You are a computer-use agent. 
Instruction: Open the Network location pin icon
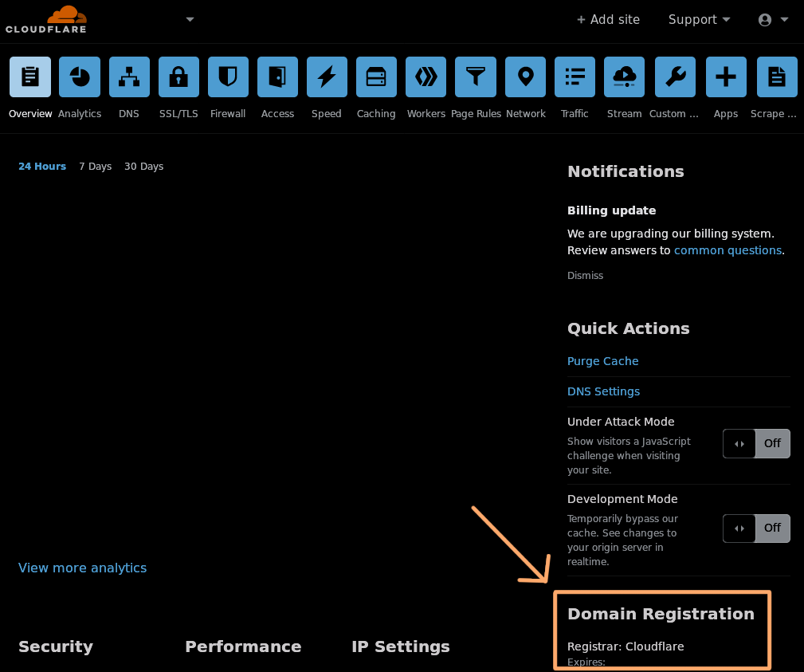coord(525,77)
